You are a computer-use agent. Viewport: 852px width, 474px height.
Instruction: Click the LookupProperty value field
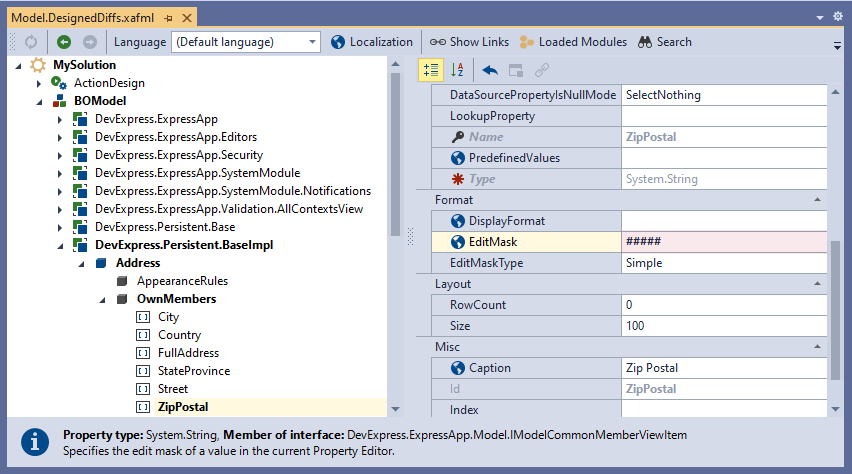(724, 116)
